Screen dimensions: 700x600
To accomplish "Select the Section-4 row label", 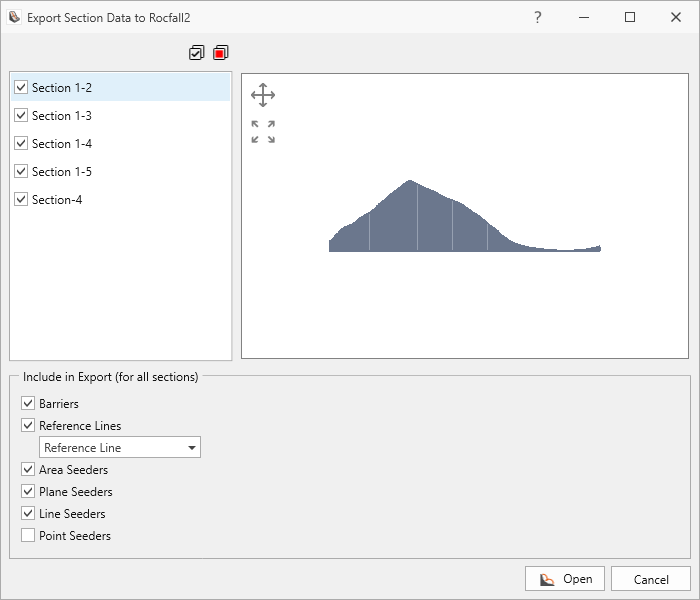I will point(57,200).
